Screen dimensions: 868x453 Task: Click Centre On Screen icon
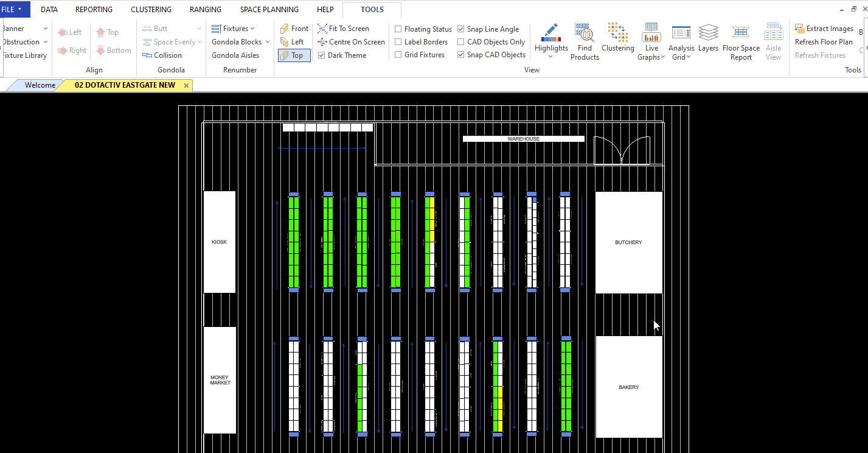pos(322,42)
